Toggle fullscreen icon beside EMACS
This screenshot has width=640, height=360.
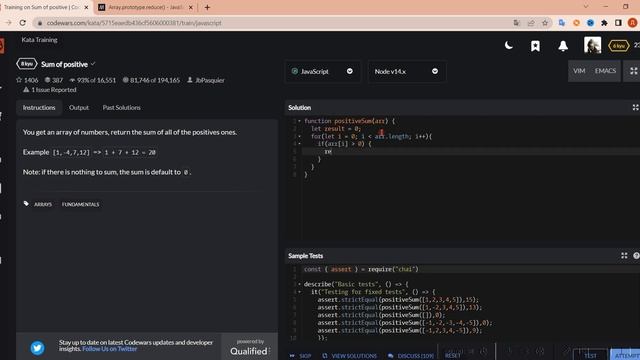(x=633, y=71)
